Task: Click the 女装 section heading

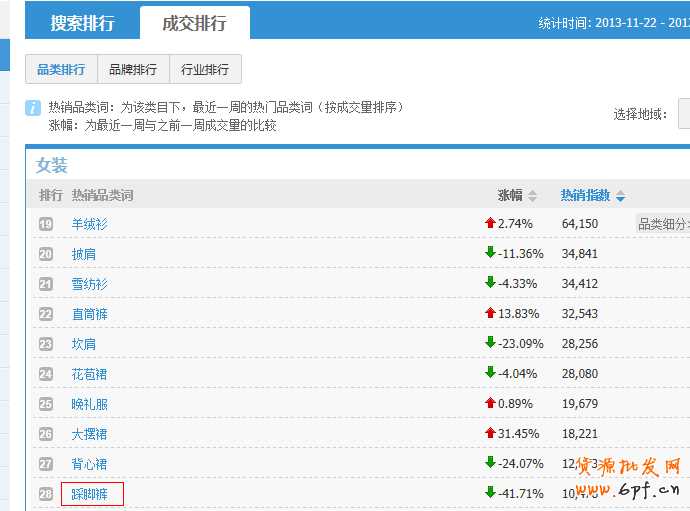Action: (52, 165)
